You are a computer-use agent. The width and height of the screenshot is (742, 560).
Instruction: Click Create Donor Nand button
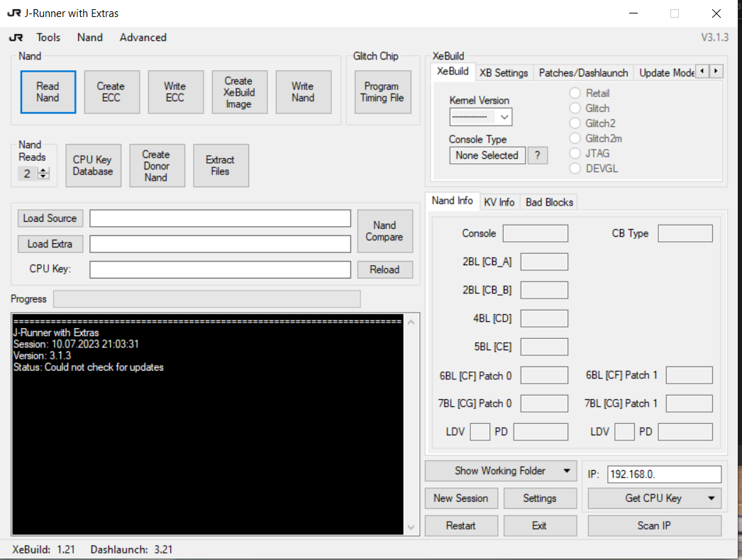(x=157, y=166)
